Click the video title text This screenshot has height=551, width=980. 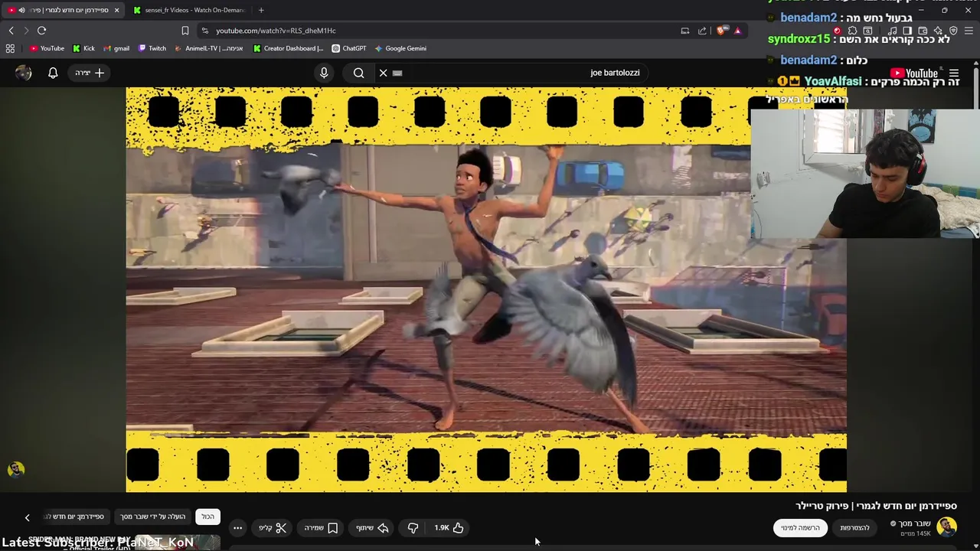(876, 506)
